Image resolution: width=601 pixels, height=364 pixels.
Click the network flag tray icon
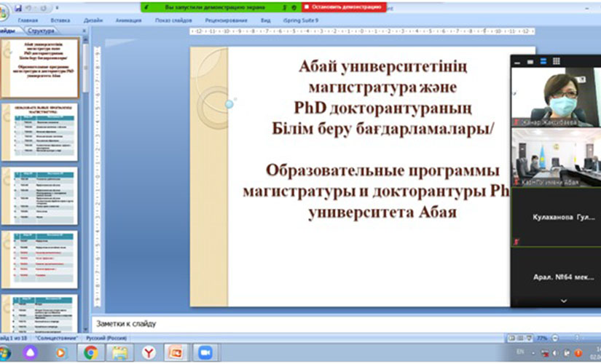point(544,353)
